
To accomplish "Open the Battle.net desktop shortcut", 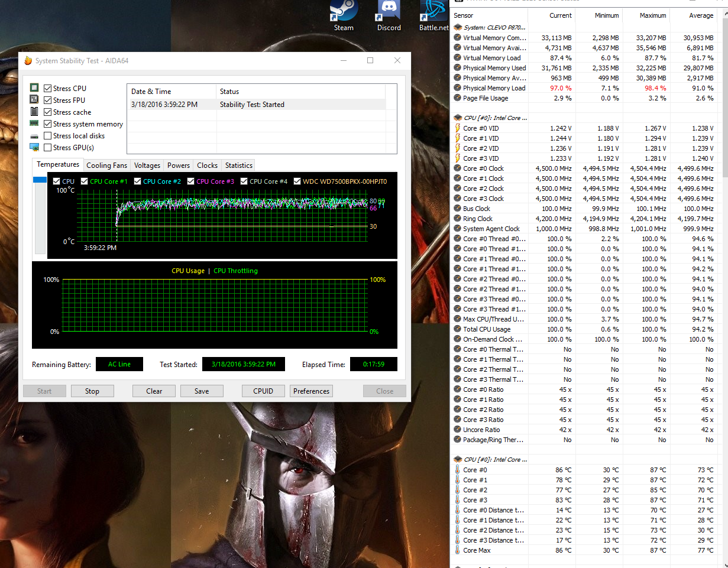I will 434,15.
